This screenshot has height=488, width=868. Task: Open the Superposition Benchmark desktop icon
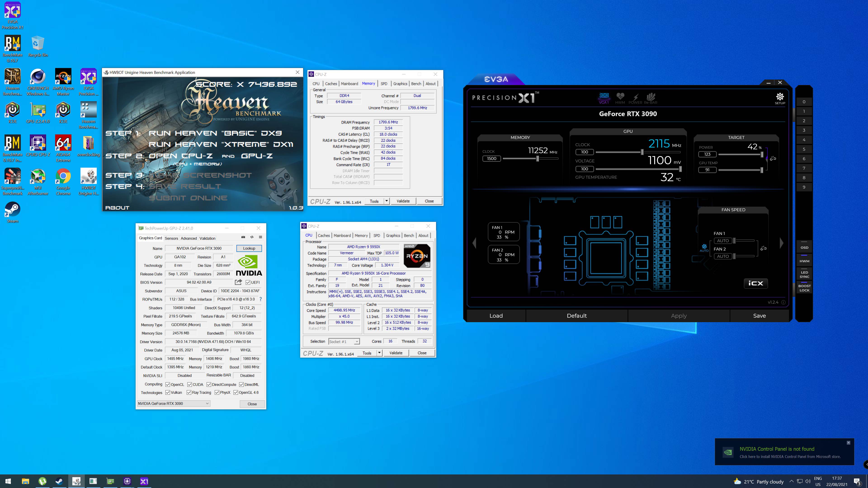click(12, 182)
